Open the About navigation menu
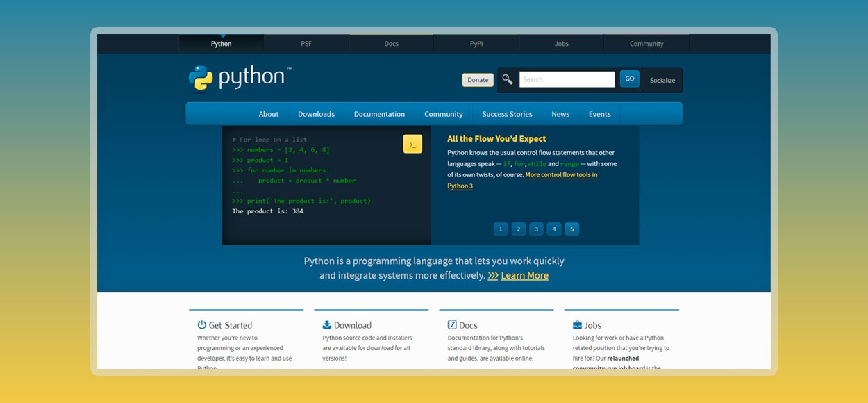 click(x=269, y=114)
